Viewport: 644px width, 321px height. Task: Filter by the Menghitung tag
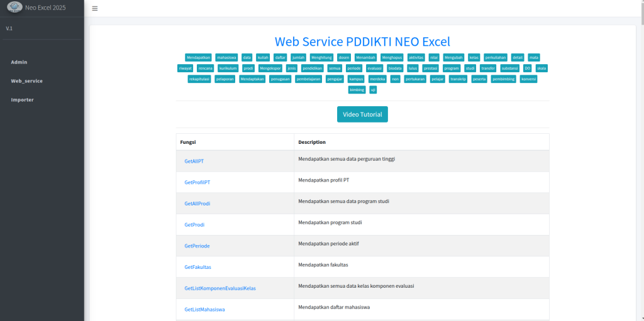(321, 57)
